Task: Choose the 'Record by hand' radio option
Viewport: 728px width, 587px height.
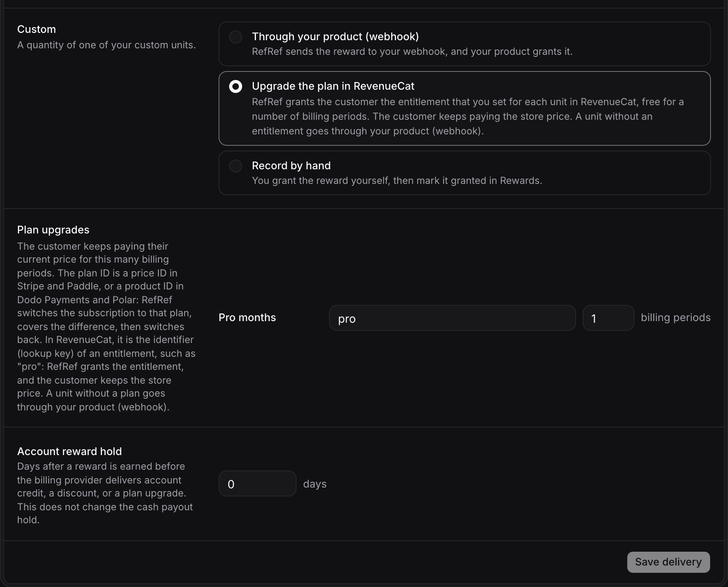Action: (236, 166)
